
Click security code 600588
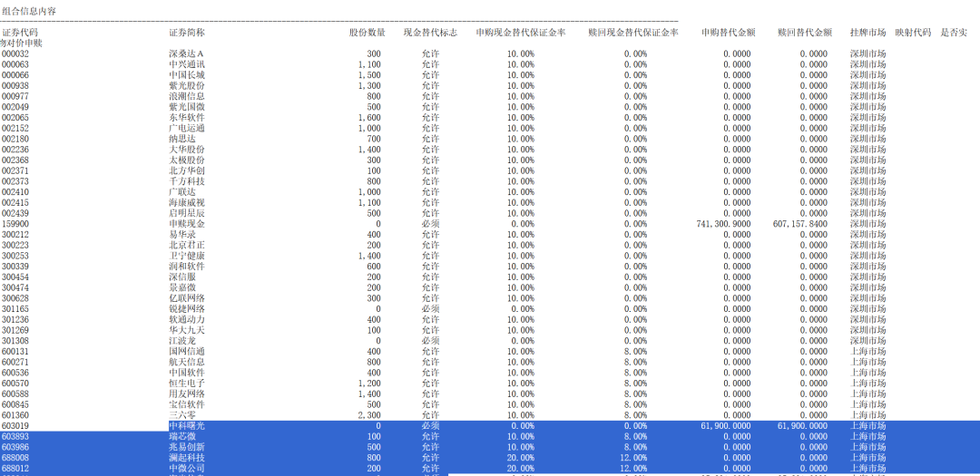[15, 393]
